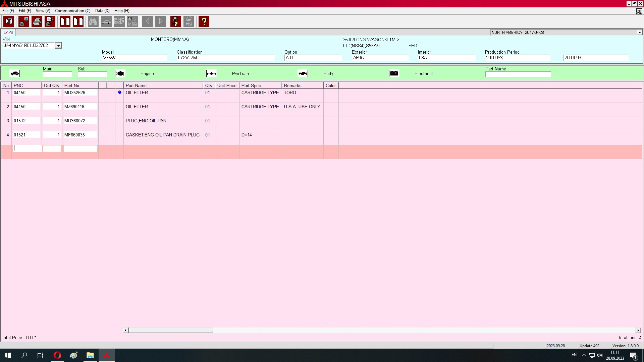Click the Body category car icon

pos(303,73)
